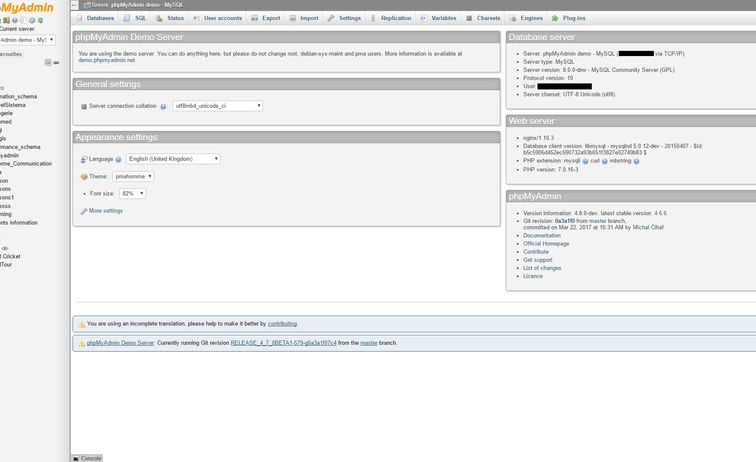The image size is (756, 462).
Task: Open the Documentation link
Action: 542,235
